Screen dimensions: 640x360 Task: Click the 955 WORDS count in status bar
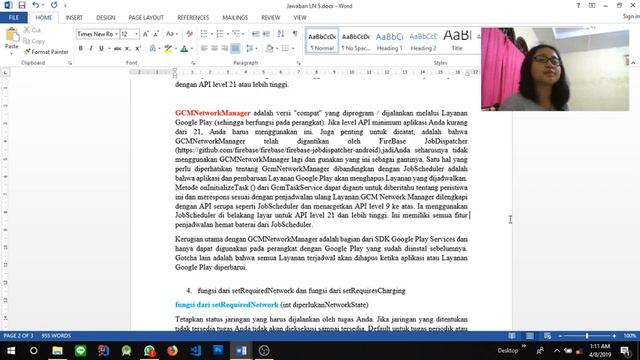56,336
